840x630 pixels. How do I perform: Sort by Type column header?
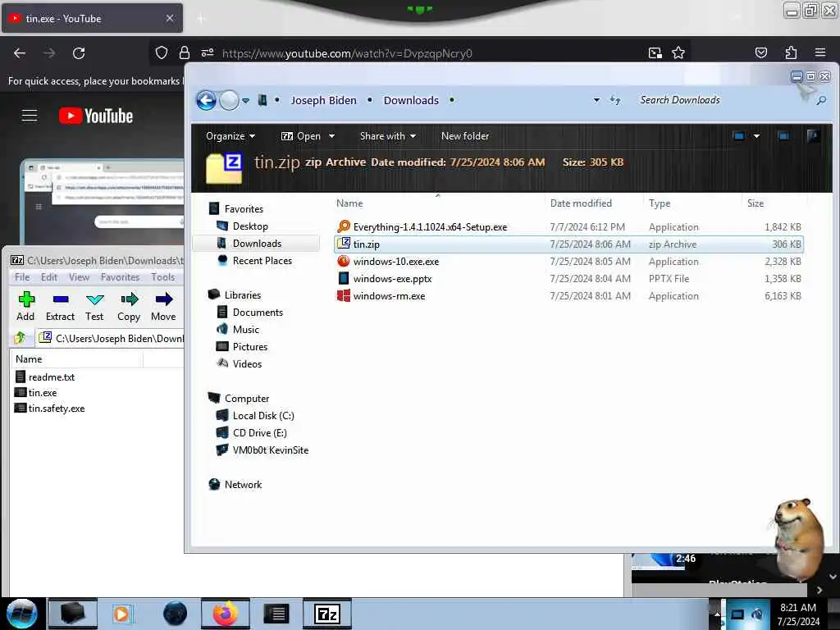694,203
